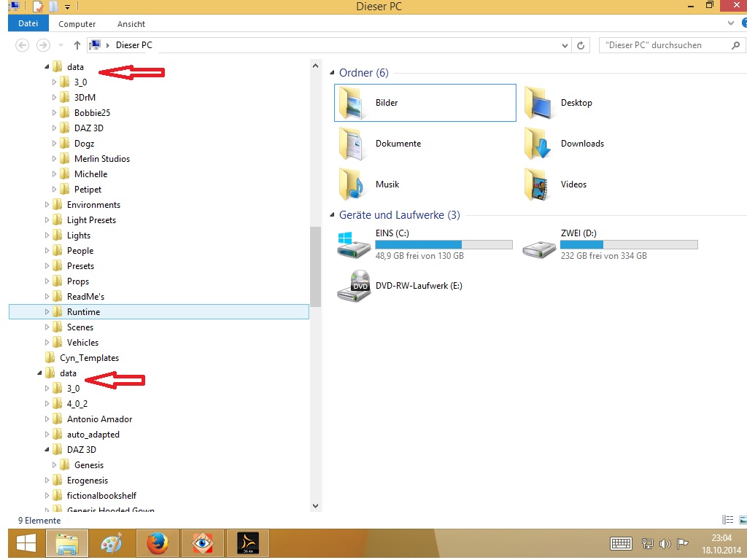Select the Cyn_Templates folder
Screen dimensions: 747x560
pos(89,358)
